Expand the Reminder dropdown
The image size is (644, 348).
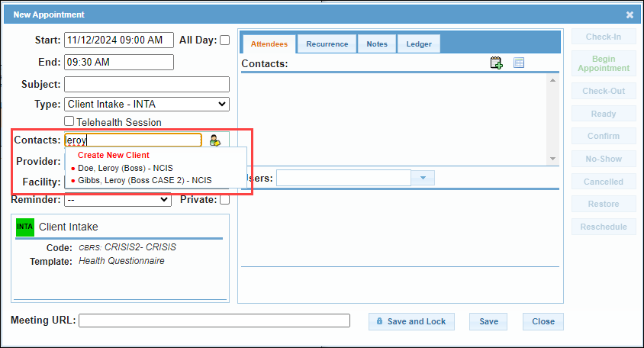coord(118,200)
